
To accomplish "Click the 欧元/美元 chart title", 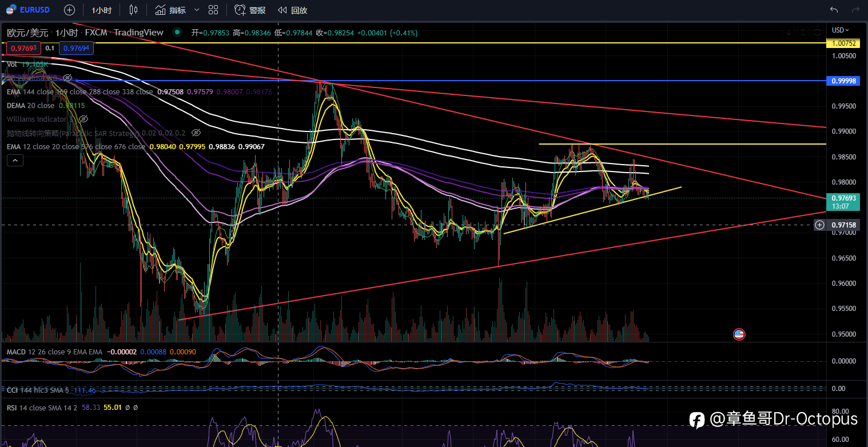I will (27, 33).
